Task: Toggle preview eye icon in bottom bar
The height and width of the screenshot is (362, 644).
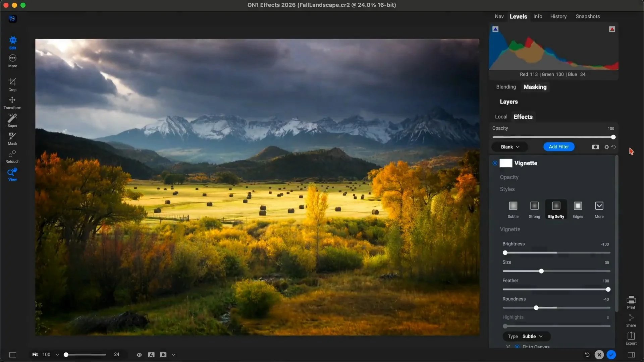Action: coord(139,355)
